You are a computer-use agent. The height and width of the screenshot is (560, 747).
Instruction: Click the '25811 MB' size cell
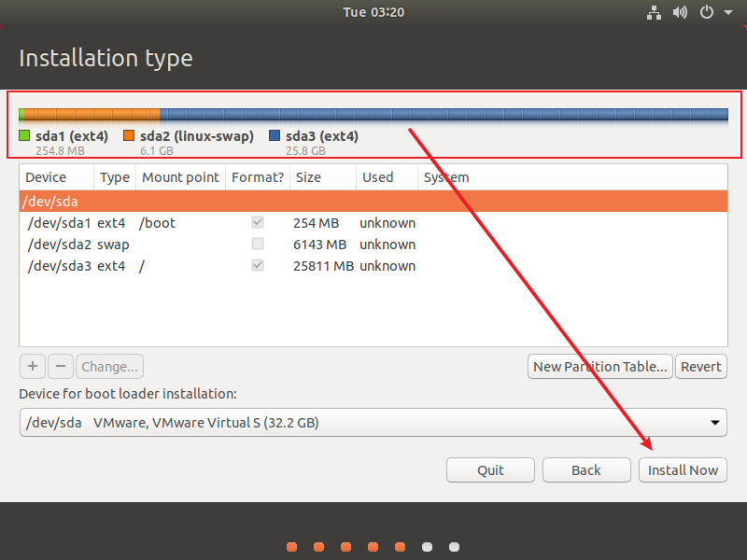323,266
